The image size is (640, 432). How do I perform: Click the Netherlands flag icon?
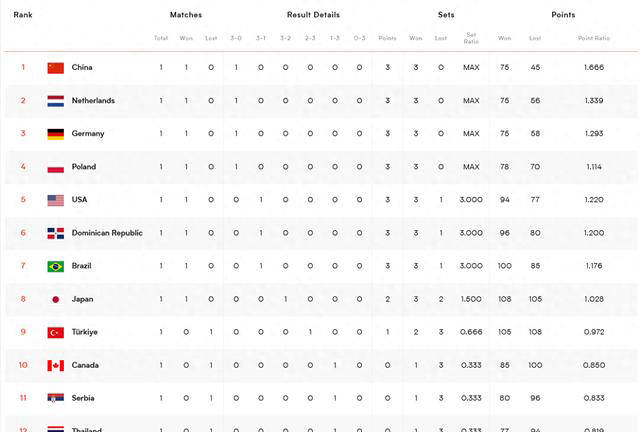click(56, 100)
